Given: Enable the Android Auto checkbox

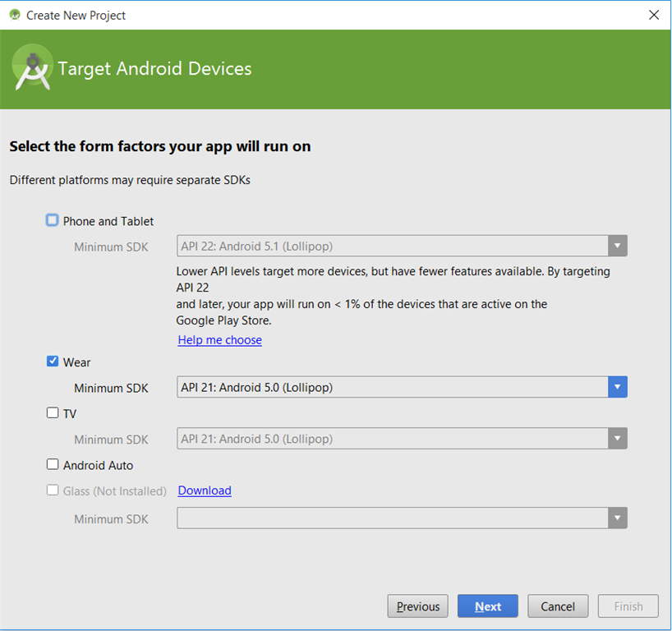Looking at the screenshot, I should 53,464.
